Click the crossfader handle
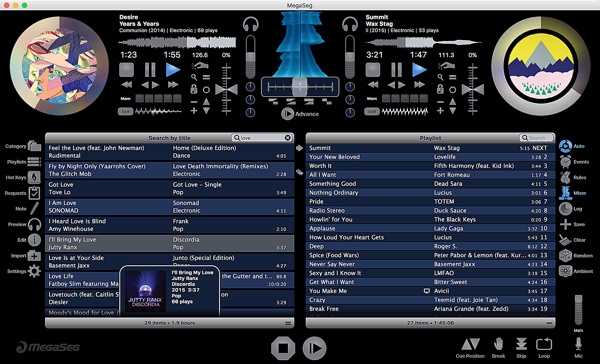600x364 pixels. 300,87
